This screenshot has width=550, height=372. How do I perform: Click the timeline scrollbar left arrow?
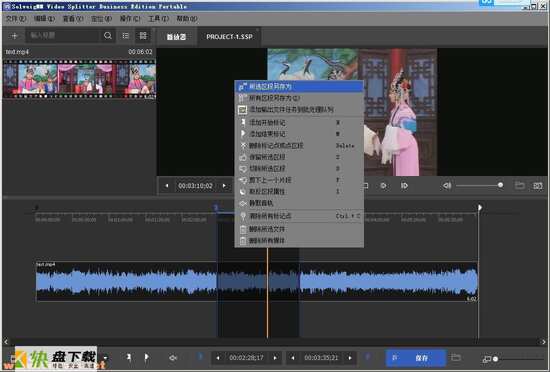[x=6, y=341]
